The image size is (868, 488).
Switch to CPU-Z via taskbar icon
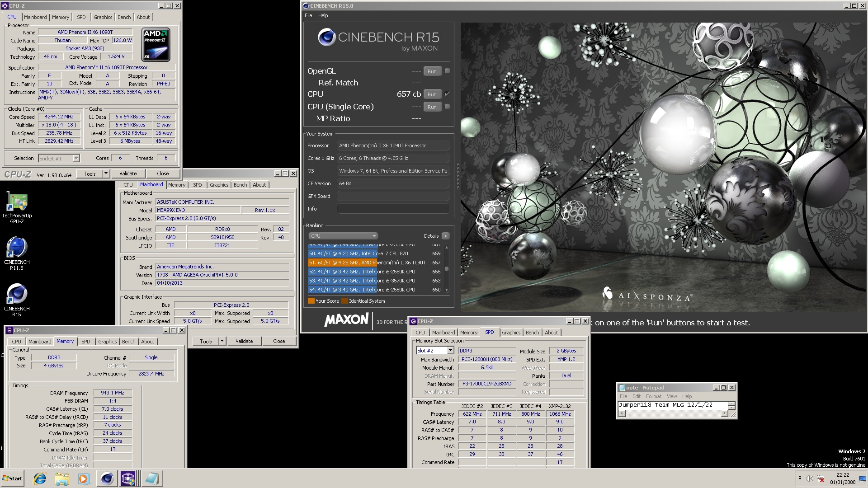point(128,479)
